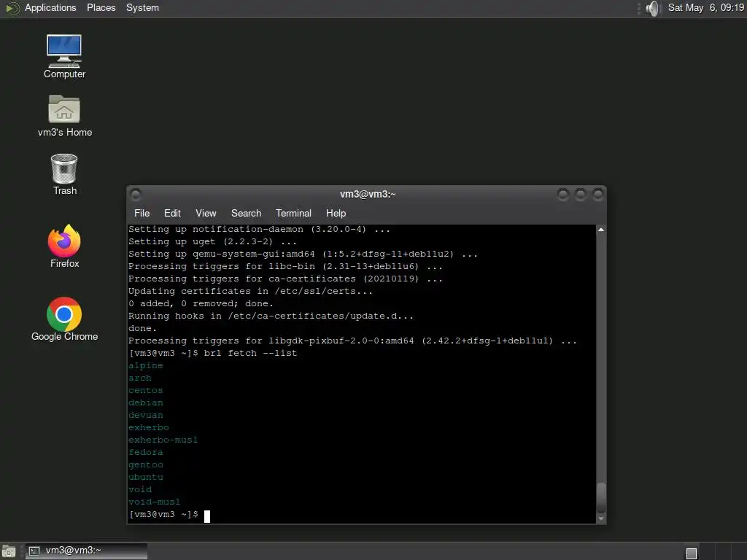Viewport: 747px width, 560px height.
Task: Click the '0 added, 0 removed; done.' line
Action: point(201,304)
